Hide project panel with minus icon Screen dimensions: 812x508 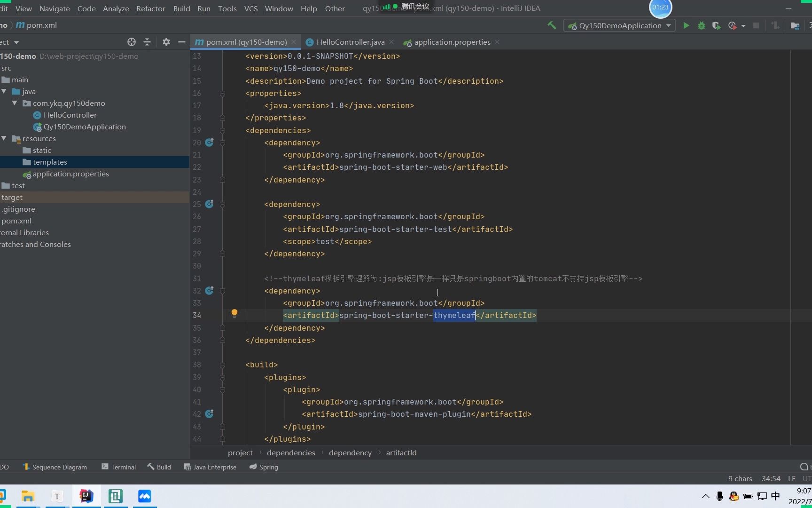[182, 42]
